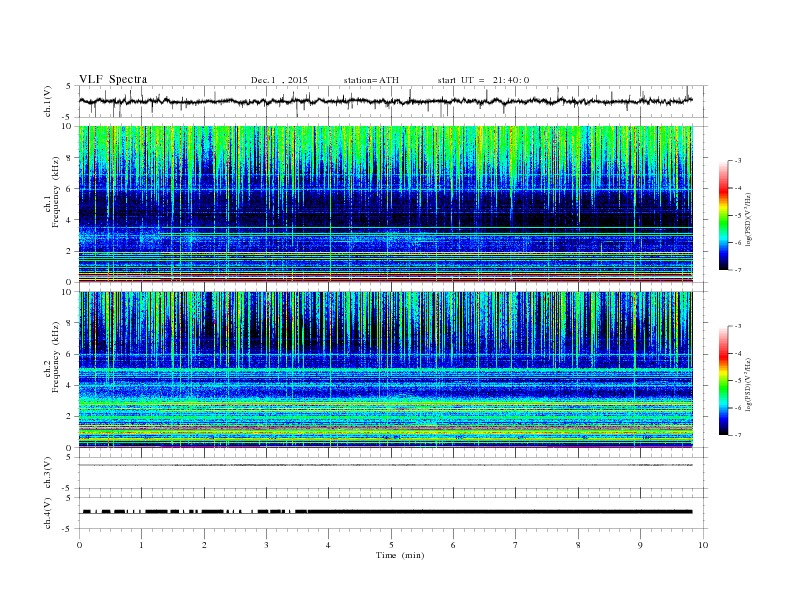Select the ch.1 "Frequency (kHz)" axis label
The height and width of the screenshot is (612, 792).
[56, 192]
